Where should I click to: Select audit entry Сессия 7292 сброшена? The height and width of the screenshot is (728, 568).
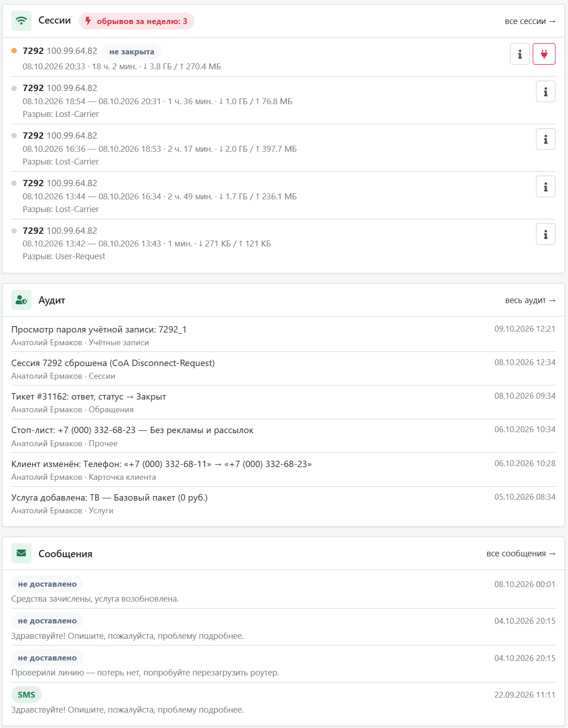pos(283,369)
